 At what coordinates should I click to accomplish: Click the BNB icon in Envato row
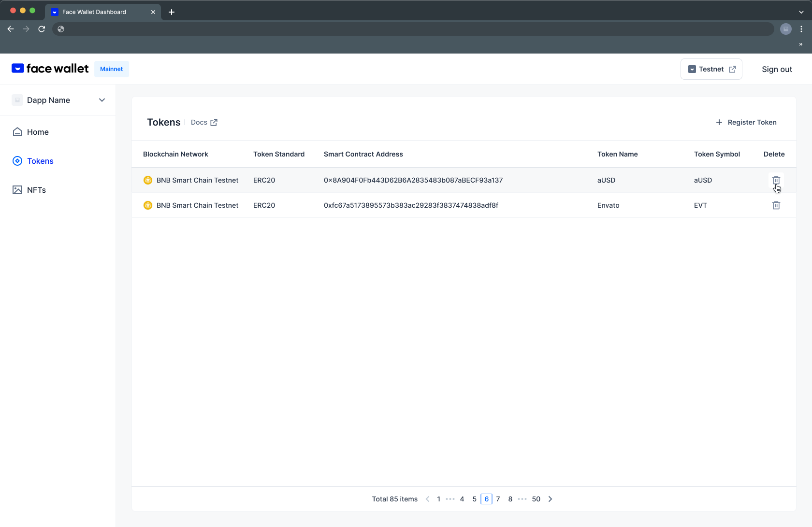point(148,205)
